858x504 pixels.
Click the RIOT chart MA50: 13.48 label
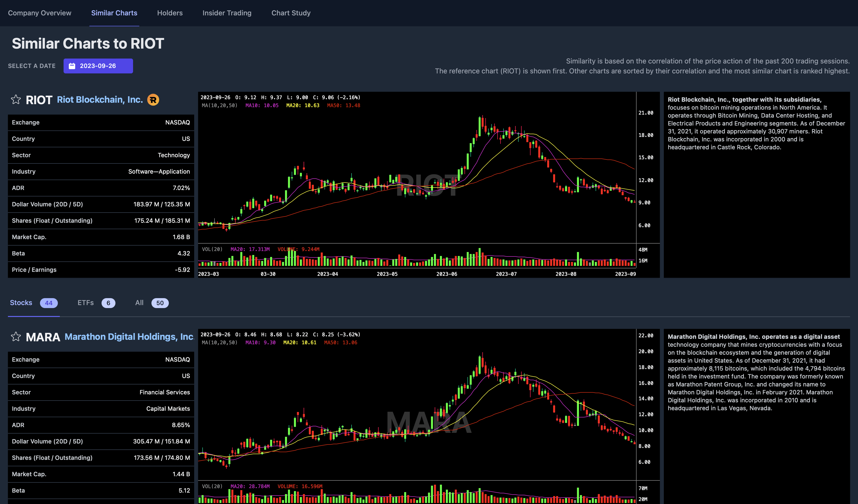coord(344,105)
